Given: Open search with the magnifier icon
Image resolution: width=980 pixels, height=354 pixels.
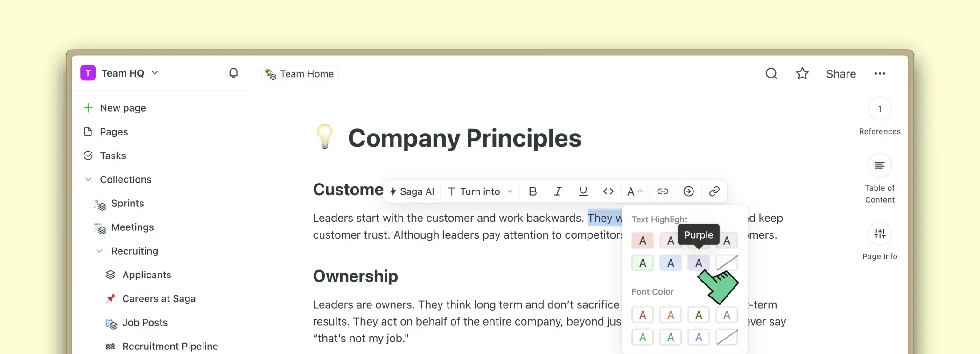Looking at the screenshot, I should pyautogui.click(x=771, y=74).
